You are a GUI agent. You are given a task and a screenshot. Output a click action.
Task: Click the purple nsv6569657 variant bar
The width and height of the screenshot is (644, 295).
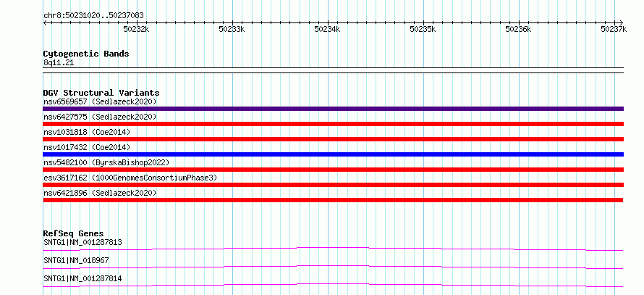coord(333,109)
